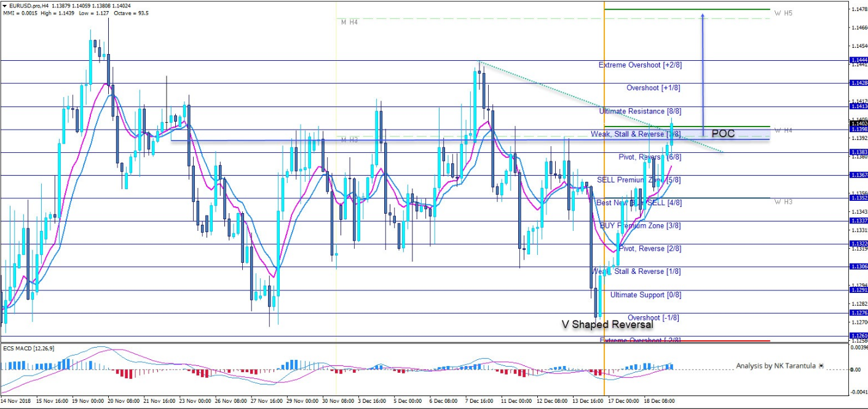
Task: Click the 18 Dec 08:00 time label
Action: (x=659, y=400)
